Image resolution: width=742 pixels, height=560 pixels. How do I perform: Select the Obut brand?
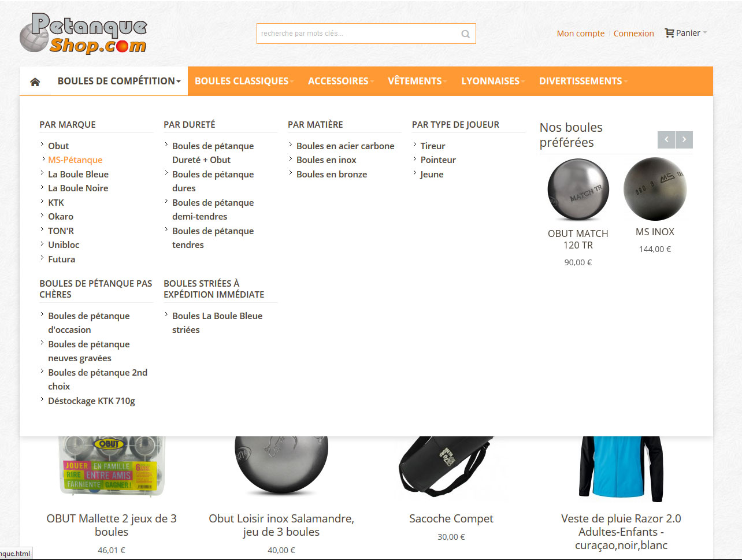[58, 146]
